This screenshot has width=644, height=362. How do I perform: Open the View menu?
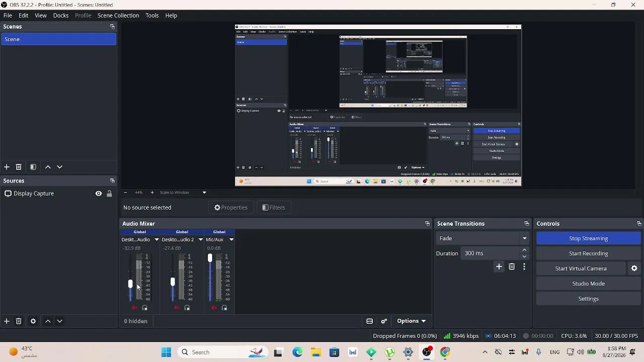tap(41, 16)
